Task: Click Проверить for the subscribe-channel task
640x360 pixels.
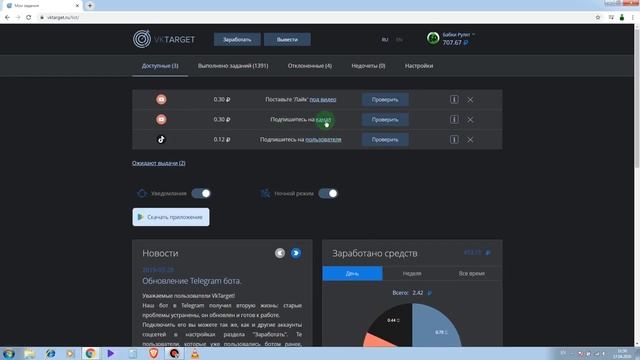Action: pos(385,120)
